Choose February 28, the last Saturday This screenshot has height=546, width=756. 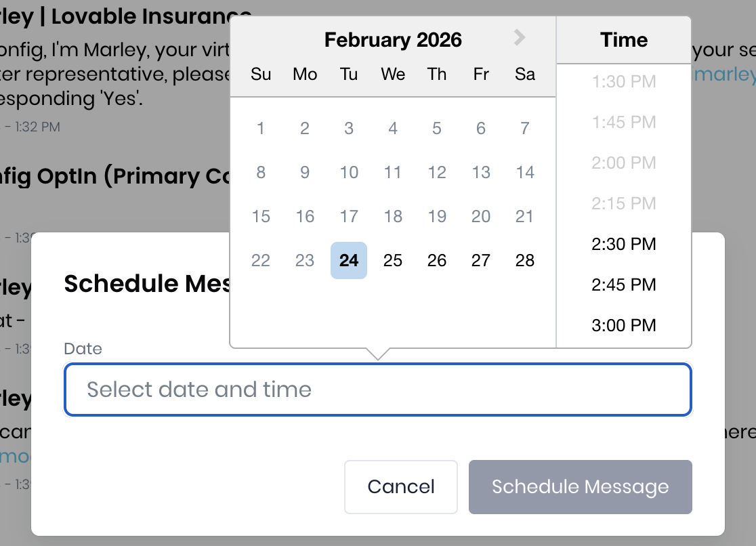click(524, 260)
